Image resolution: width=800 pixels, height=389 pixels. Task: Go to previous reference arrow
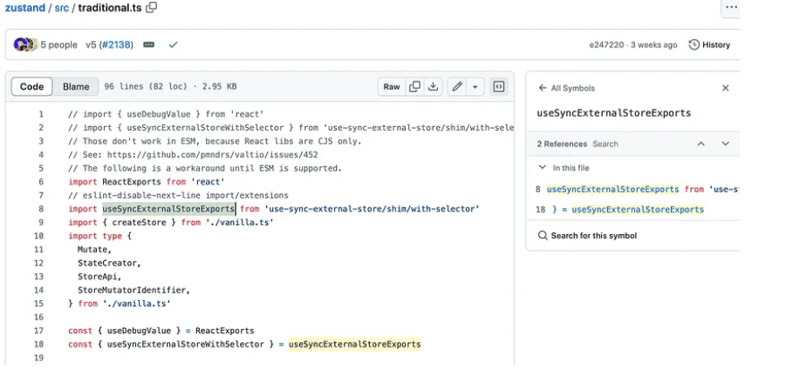701,144
